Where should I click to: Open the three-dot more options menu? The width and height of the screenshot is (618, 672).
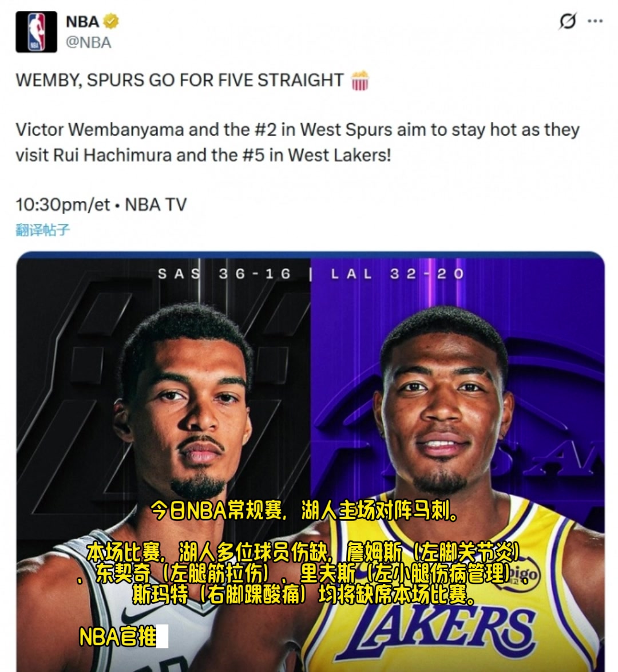pyautogui.click(x=595, y=21)
